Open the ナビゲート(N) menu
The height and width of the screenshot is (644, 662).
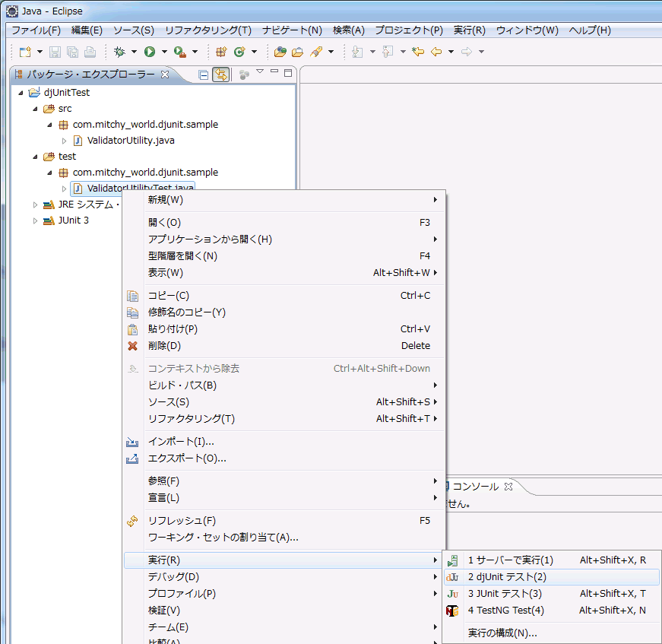coord(292,30)
